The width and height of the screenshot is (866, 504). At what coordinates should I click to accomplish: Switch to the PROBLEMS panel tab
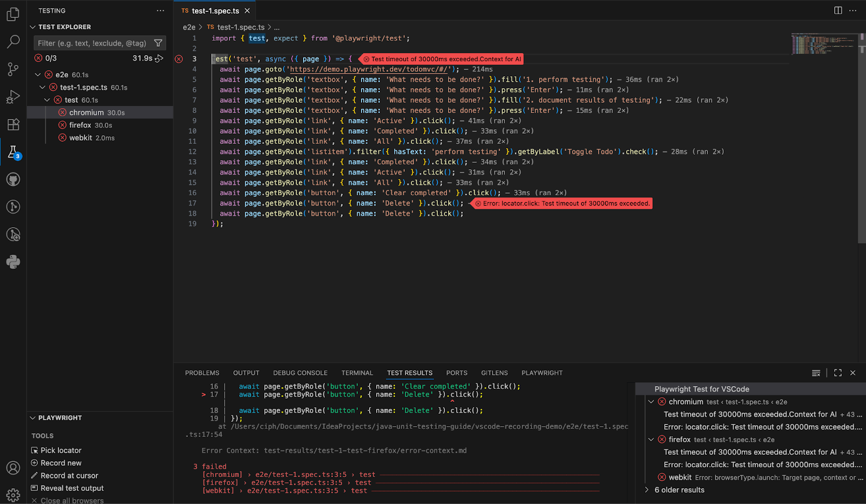202,373
